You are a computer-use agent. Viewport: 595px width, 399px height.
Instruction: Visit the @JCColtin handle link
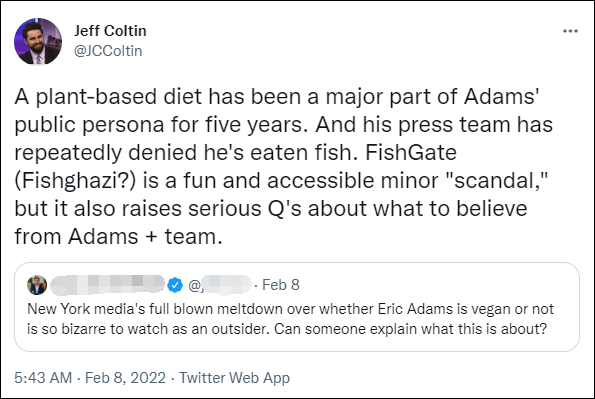108,51
